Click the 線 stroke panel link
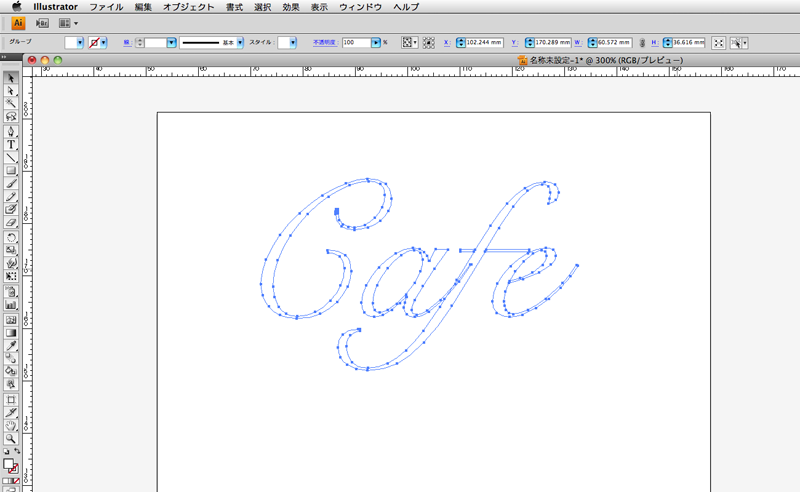Viewport: 800px width, 492px height. pyautogui.click(x=127, y=43)
